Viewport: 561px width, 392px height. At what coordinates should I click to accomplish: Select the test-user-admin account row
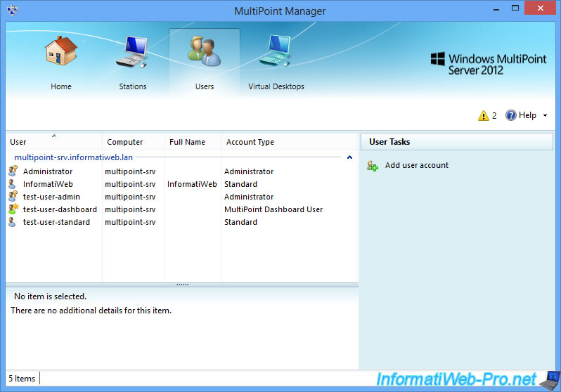tap(51, 197)
